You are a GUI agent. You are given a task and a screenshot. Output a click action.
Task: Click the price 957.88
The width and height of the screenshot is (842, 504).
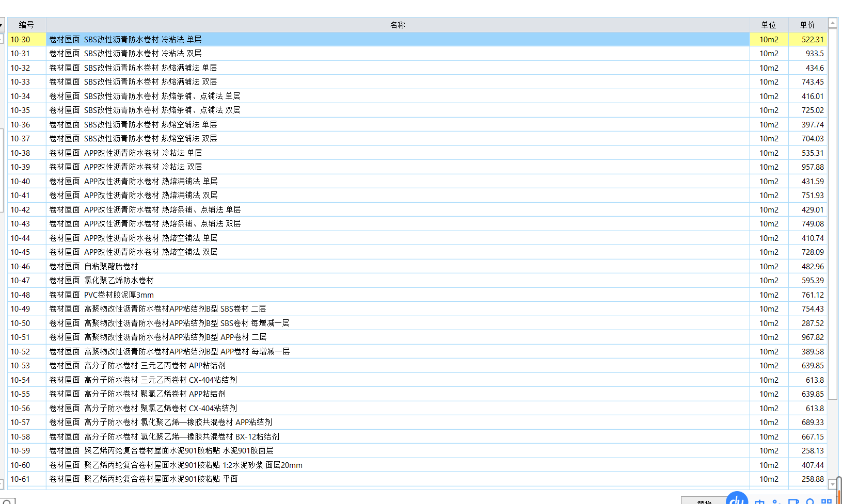807,167
